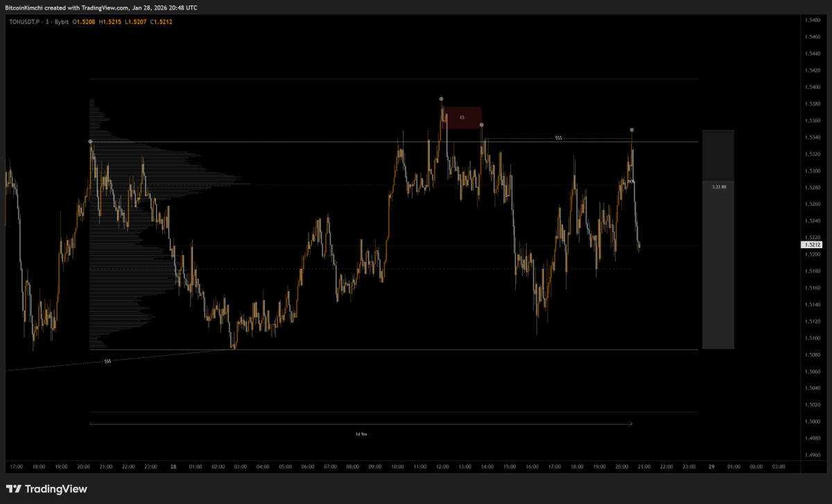Click time axis label 09:00
The width and height of the screenshot is (832, 504).
point(375,467)
